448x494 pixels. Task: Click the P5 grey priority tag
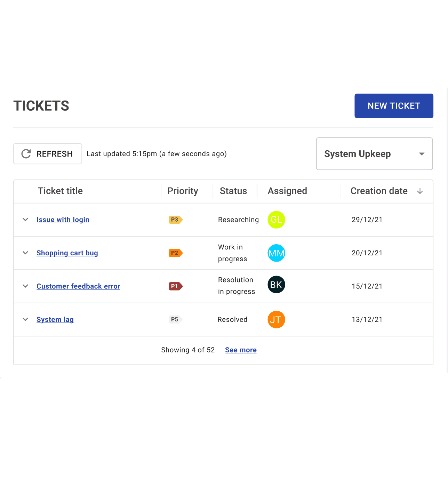tap(176, 319)
